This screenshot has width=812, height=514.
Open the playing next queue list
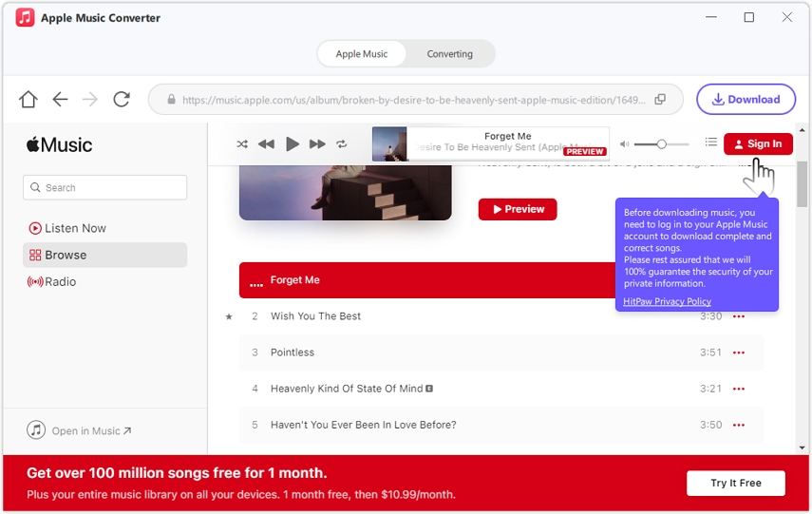711,142
